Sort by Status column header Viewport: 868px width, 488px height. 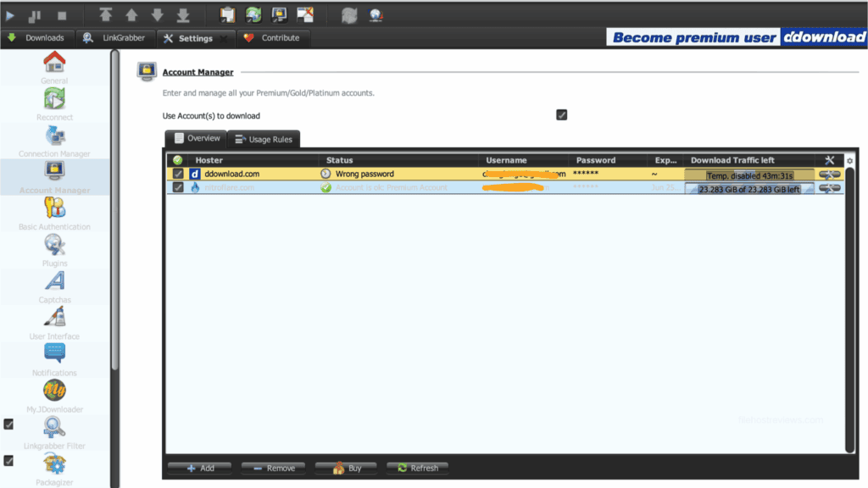(x=398, y=160)
